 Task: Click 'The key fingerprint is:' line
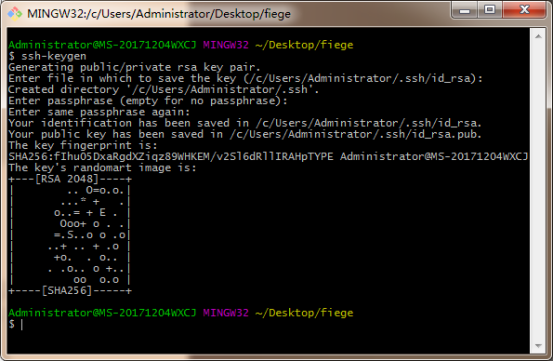(83, 146)
